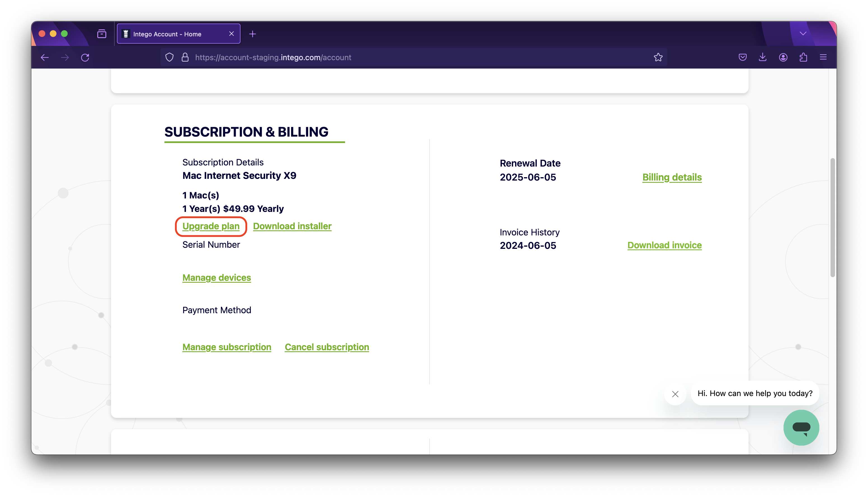
Task: Click the SUBSCRIPTION & BILLING heading
Action: pos(246,132)
